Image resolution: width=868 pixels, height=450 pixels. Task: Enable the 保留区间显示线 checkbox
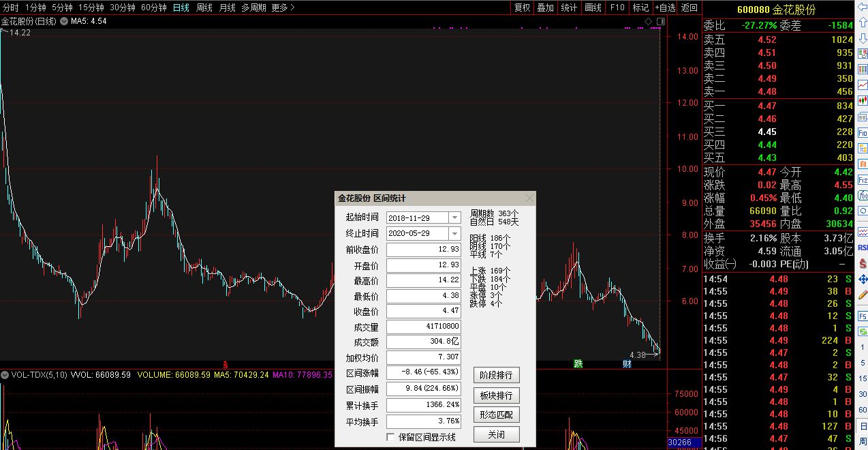(390, 437)
